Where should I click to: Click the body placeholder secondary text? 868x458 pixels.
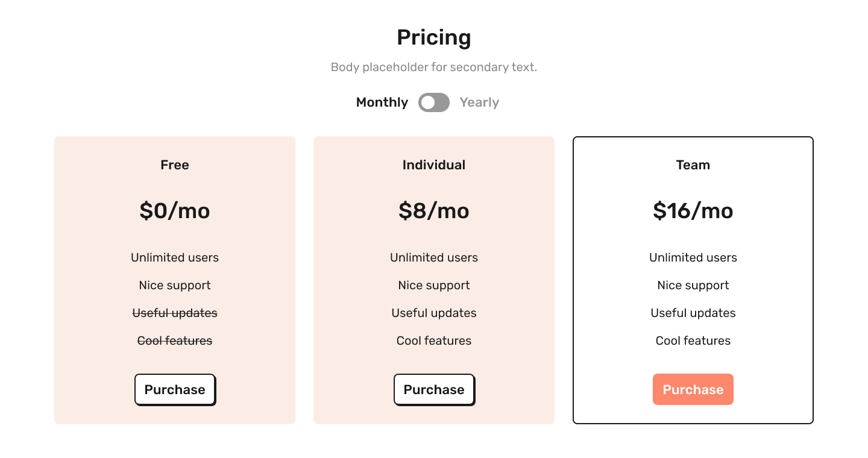click(x=434, y=67)
